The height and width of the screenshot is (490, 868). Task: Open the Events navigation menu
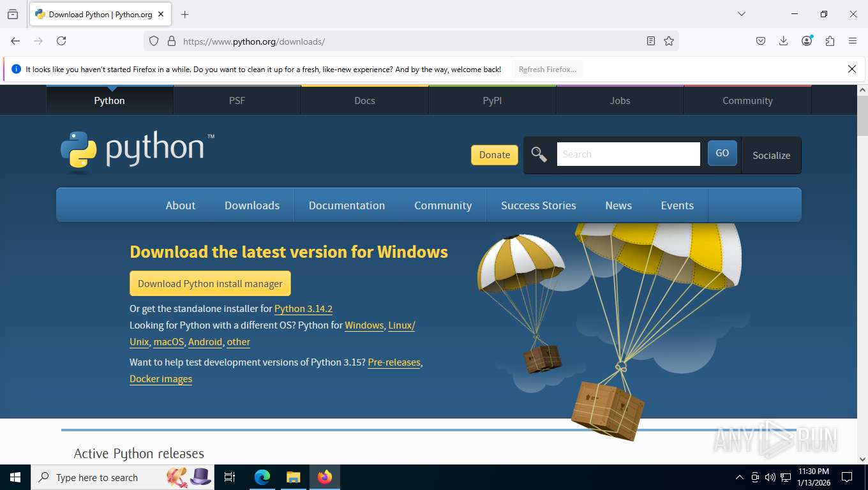coord(677,205)
